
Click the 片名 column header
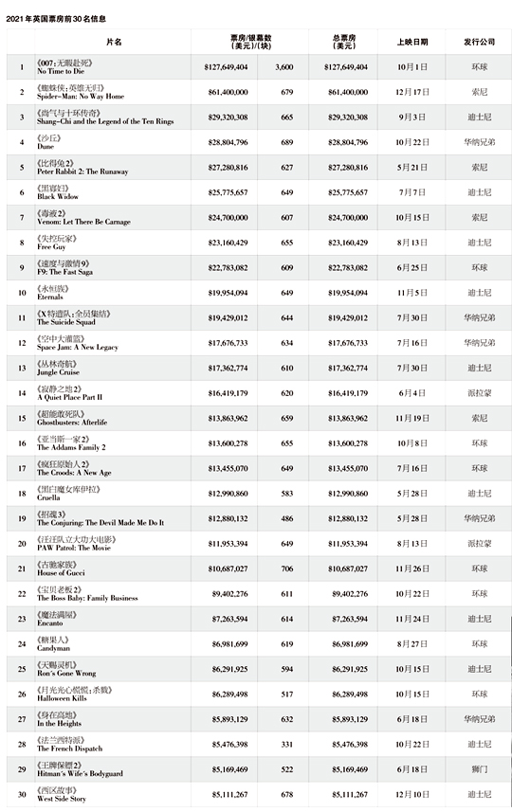pyautogui.click(x=114, y=42)
